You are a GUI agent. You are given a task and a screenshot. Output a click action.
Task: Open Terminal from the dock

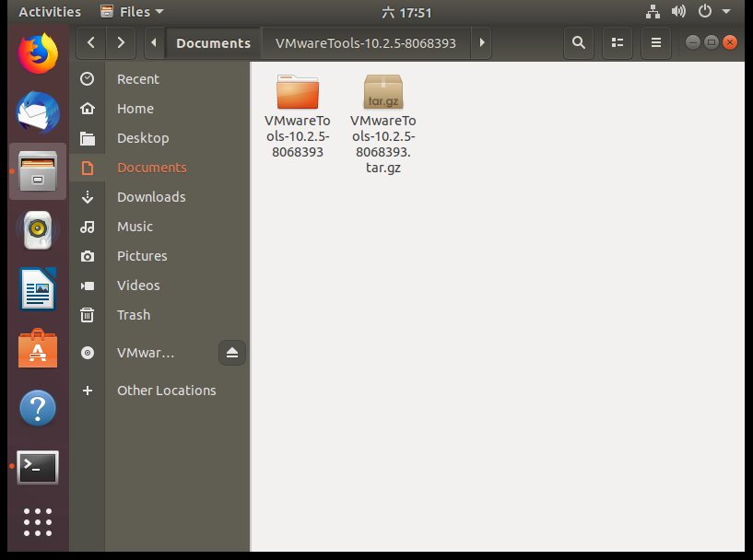click(38, 467)
